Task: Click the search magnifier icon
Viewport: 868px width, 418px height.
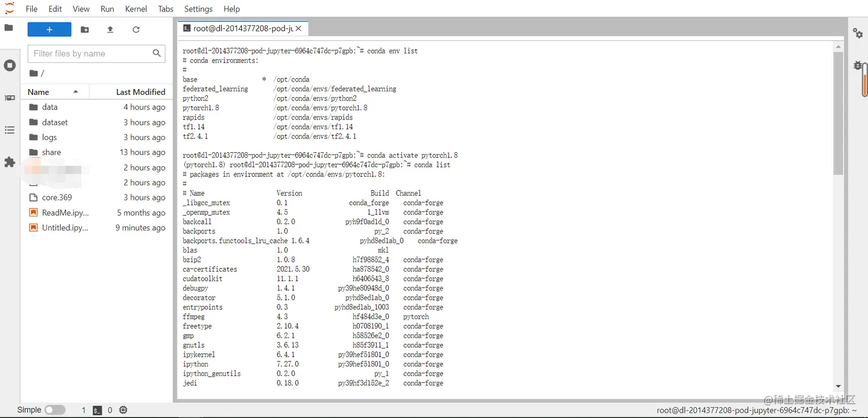Action: pyautogui.click(x=157, y=53)
